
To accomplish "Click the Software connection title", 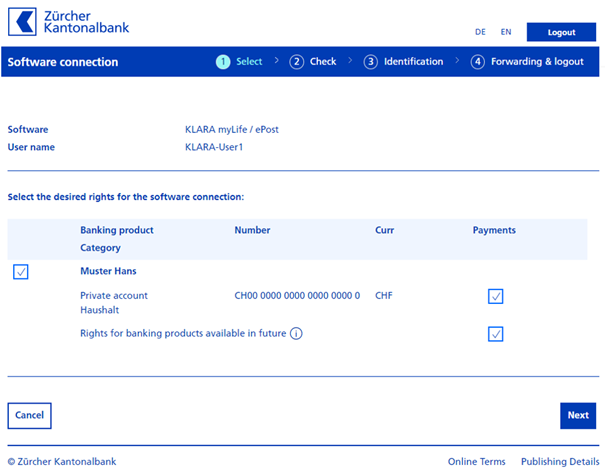I will (63, 62).
